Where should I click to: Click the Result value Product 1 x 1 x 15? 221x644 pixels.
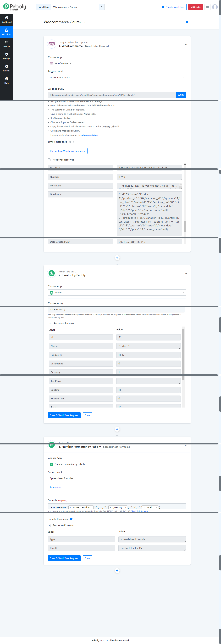click(152, 548)
